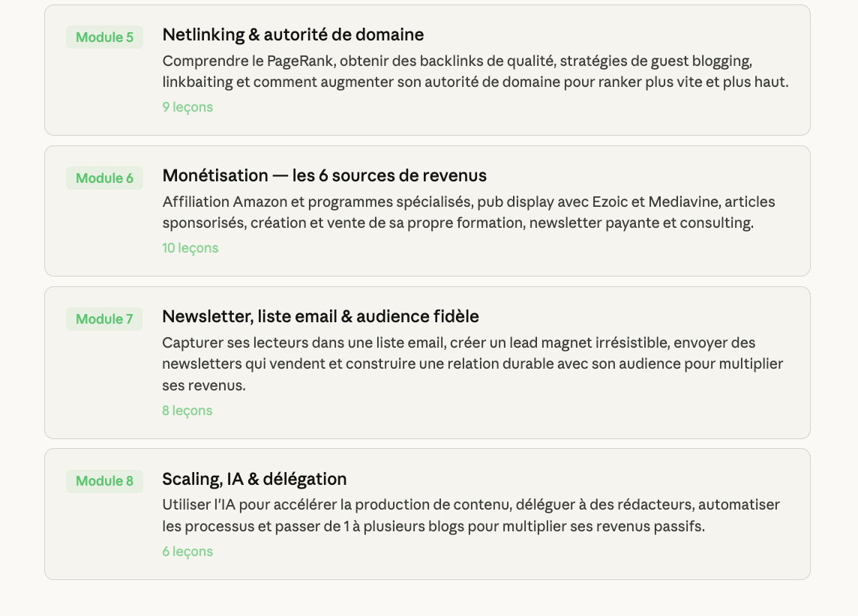The height and width of the screenshot is (616, 858).
Task: Open Monétisation — les 6 sources de revenus
Action: coord(324,175)
